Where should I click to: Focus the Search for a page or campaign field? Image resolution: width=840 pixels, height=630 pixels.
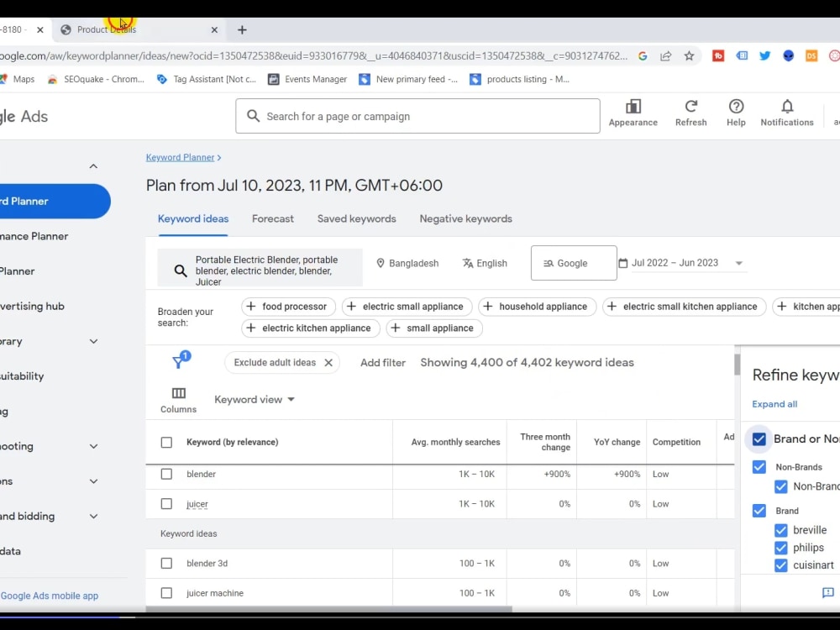pyautogui.click(x=417, y=116)
